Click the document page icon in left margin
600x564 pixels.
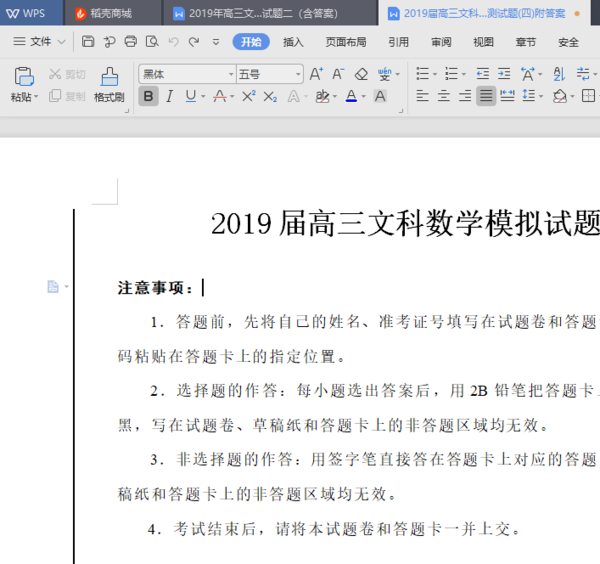[53, 287]
